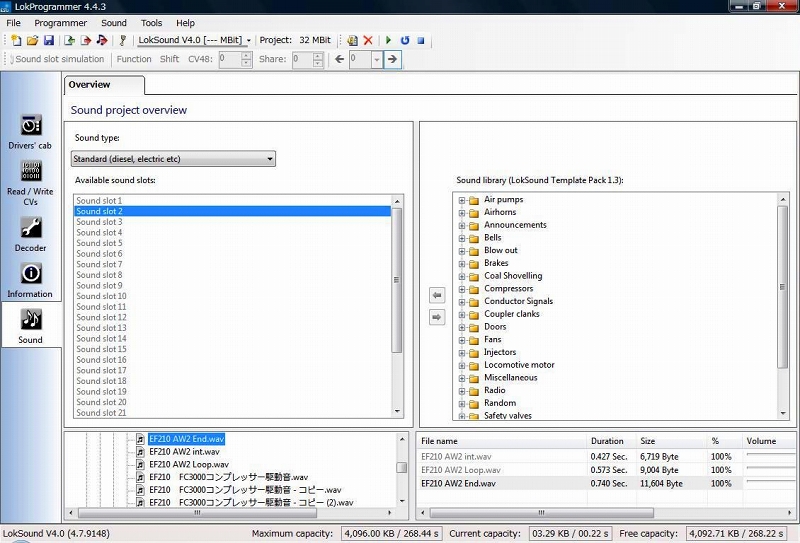Open the Read / Write CVs sidebar section
The width and height of the screenshot is (800, 543).
pyautogui.click(x=30, y=183)
